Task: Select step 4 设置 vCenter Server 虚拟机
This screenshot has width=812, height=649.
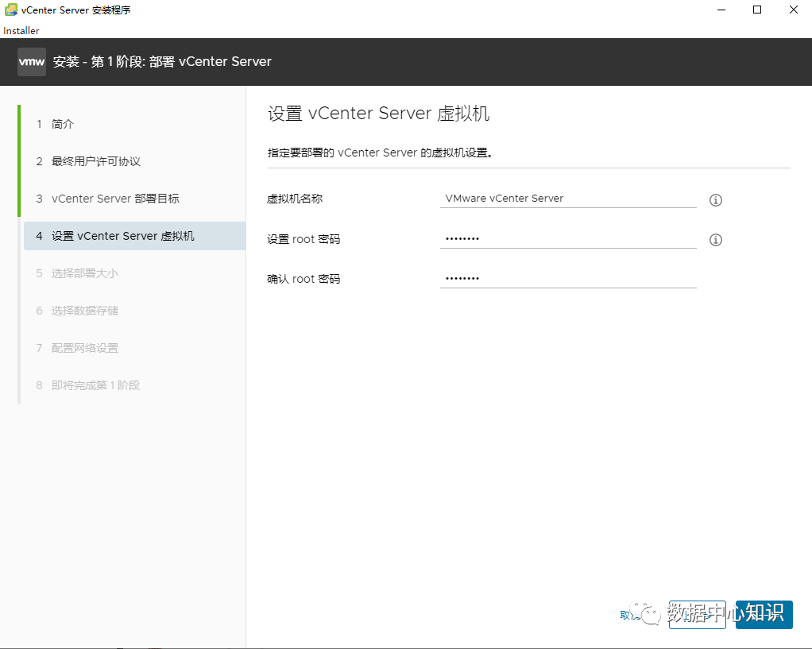Action: point(134,236)
